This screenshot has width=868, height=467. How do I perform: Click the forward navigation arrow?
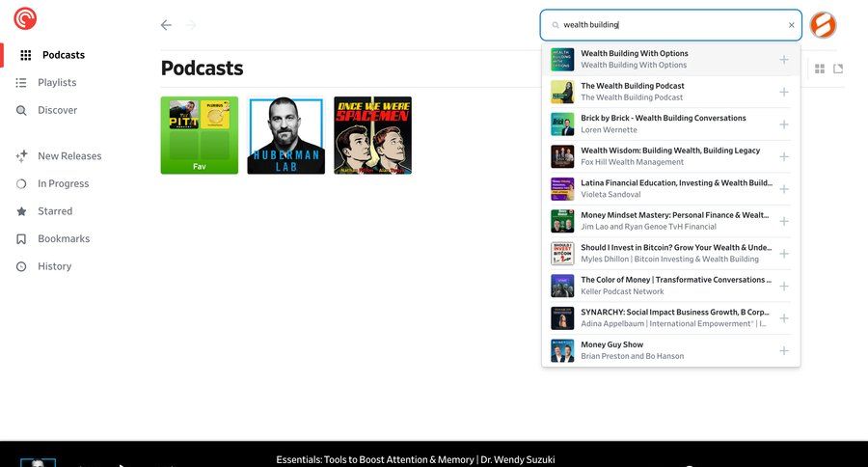(x=191, y=25)
